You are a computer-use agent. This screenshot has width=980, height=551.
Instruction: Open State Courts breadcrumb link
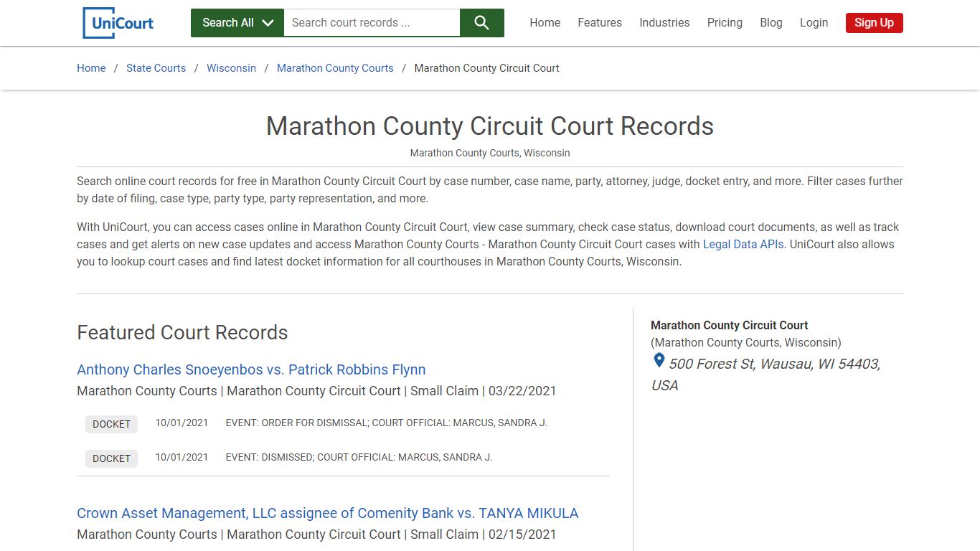pos(156,68)
